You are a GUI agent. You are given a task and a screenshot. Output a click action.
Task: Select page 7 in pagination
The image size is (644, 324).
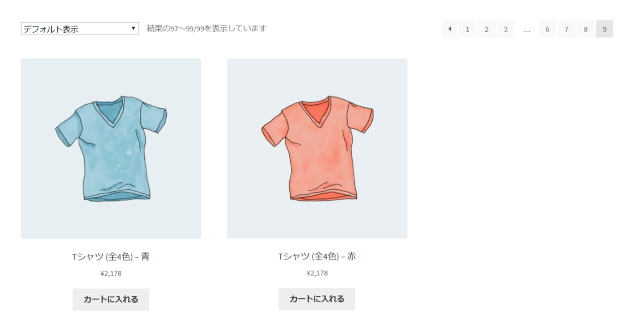567,29
